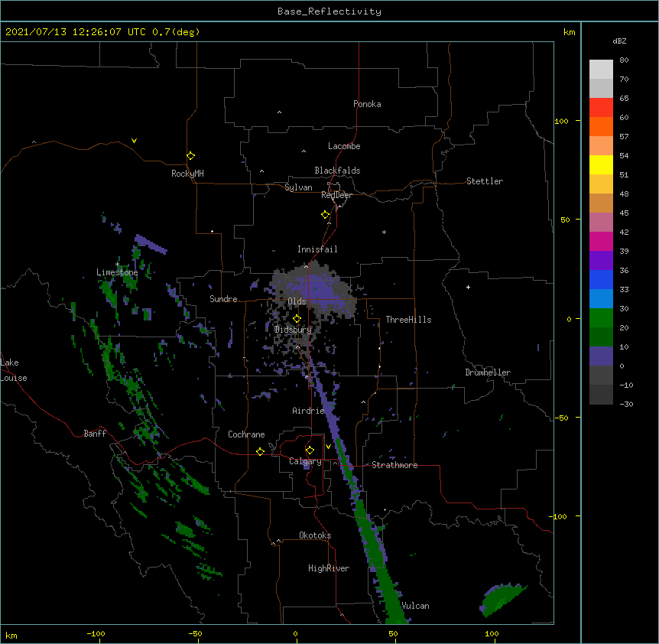The width and height of the screenshot is (659, 644).
Task: Select the yellow diamond marker above Calgary label
Action: pyautogui.click(x=310, y=450)
